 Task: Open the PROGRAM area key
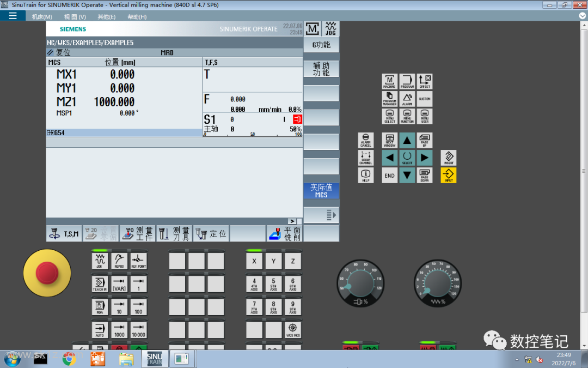[x=407, y=81]
